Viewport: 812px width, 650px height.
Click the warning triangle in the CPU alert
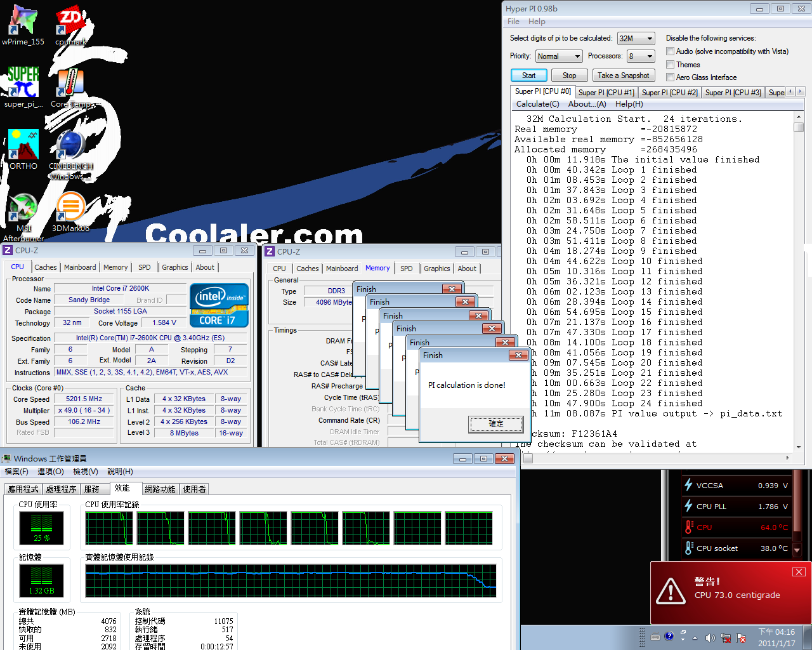coord(671,590)
